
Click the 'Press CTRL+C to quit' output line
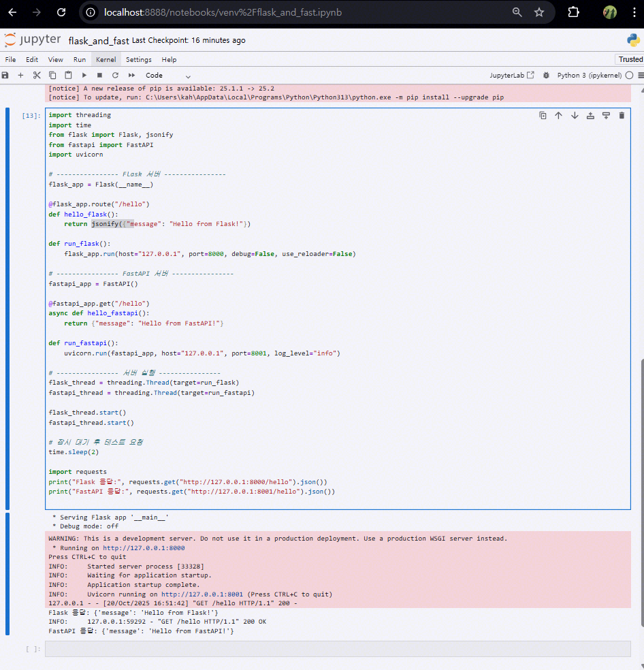tap(87, 557)
